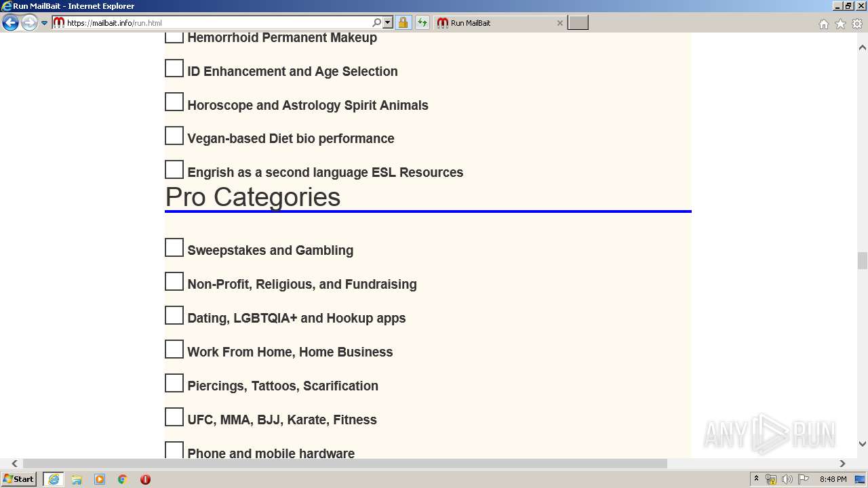Select UFC, MMA, BJJ, Karate, Fitness checkbox

pos(174,417)
